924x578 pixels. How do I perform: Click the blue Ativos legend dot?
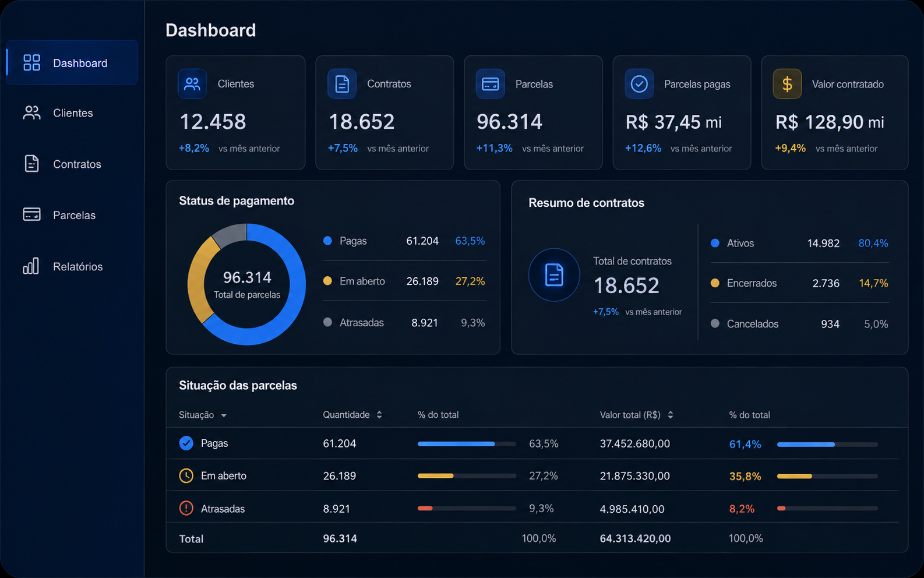point(715,243)
